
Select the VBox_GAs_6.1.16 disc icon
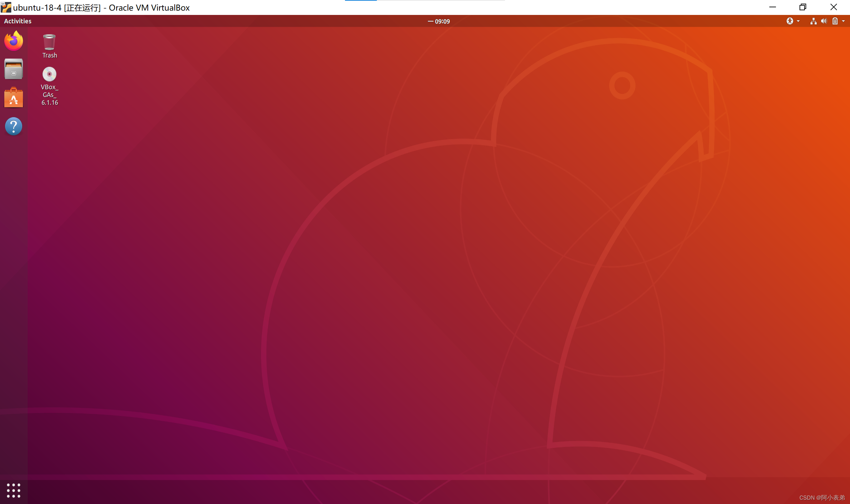coord(49,74)
